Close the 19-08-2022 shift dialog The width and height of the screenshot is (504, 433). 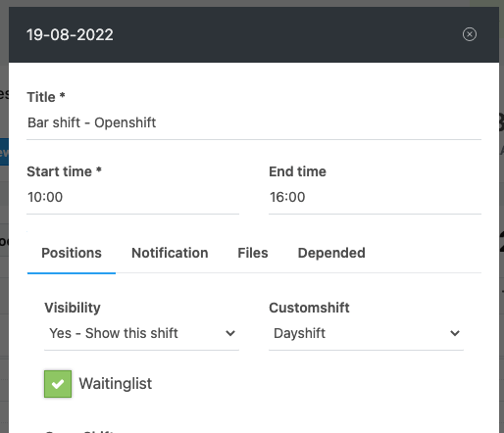click(x=470, y=34)
